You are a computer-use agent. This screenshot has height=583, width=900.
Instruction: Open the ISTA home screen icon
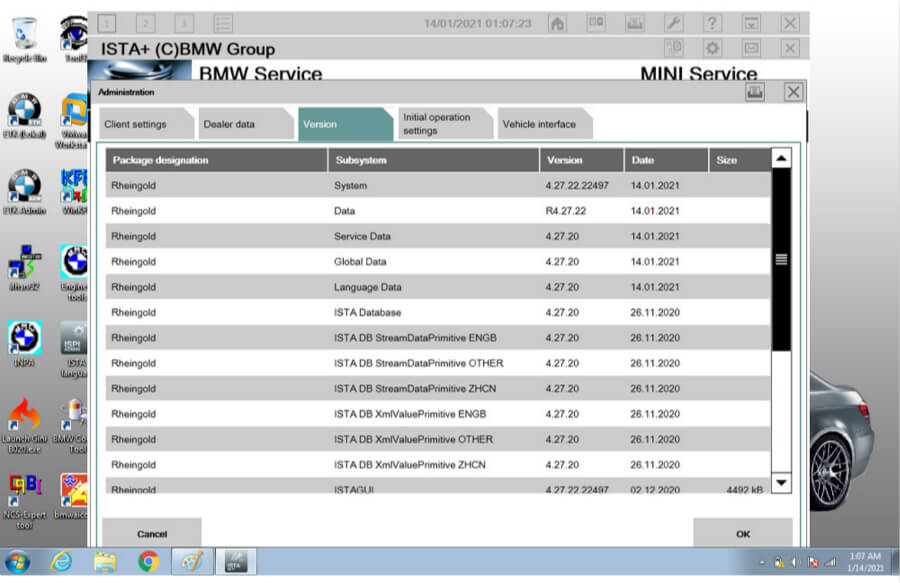pyautogui.click(x=556, y=22)
